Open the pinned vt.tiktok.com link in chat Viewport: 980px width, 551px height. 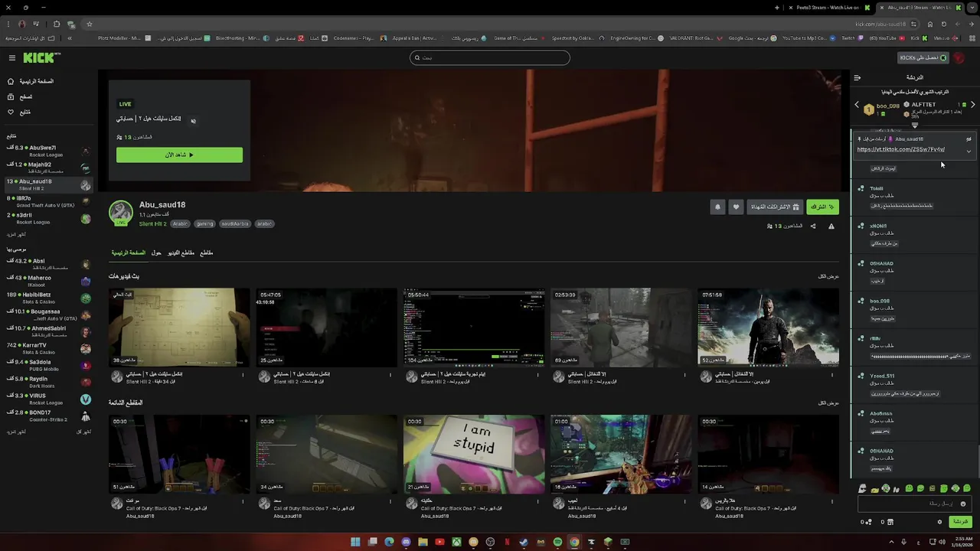[x=900, y=149]
